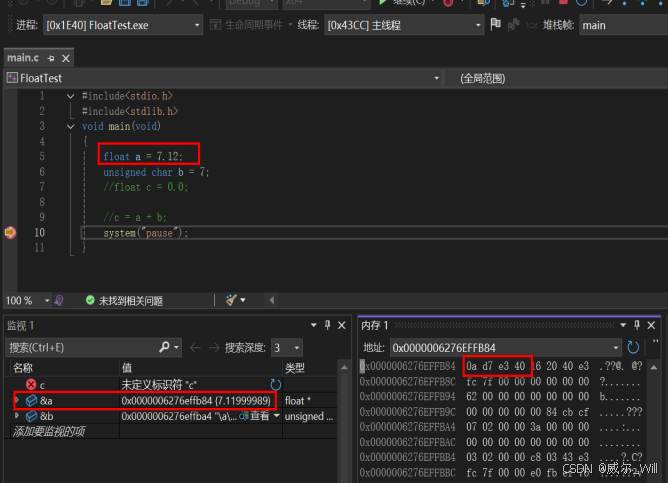The image size is (668, 483).
Task: Click the code cleanup broom icon
Action: point(231,300)
